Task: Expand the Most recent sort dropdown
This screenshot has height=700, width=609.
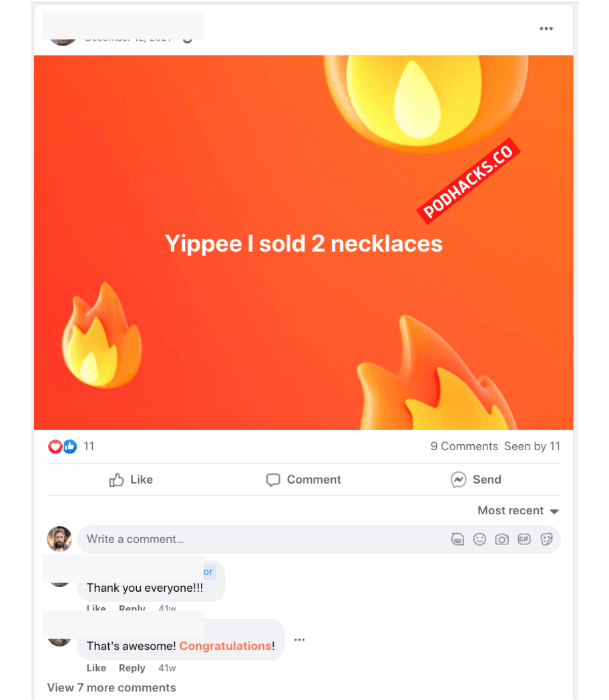Action: coord(518,511)
